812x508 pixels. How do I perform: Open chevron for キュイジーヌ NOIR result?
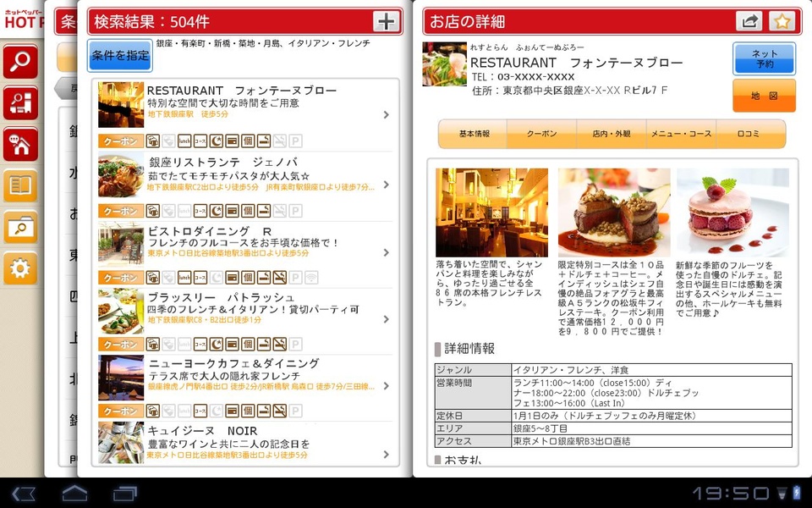387,454
